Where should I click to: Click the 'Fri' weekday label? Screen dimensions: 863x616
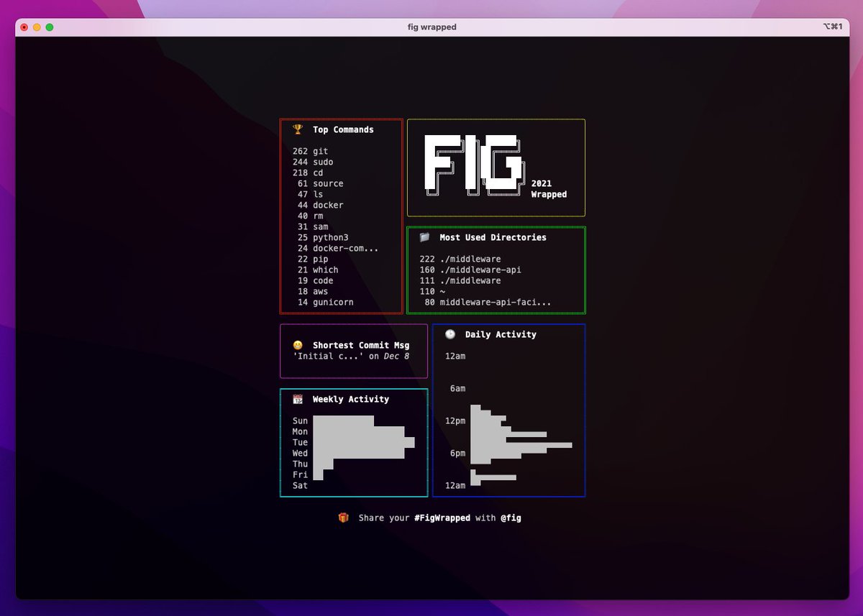(300, 474)
